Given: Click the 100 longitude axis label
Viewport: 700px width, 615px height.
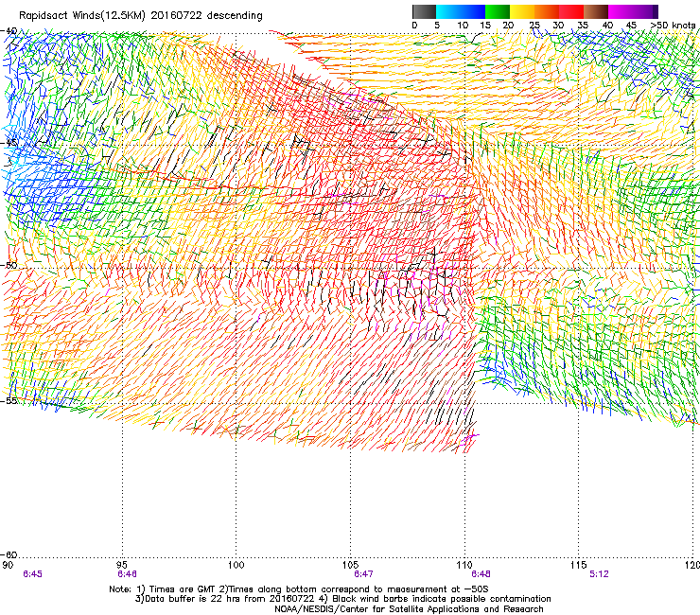Looking at the screenshot, I should 236,565.
